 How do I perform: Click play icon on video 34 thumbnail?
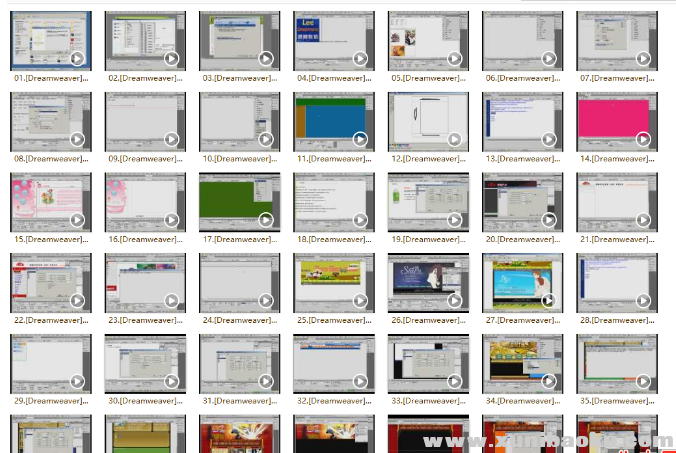point(549,381)
